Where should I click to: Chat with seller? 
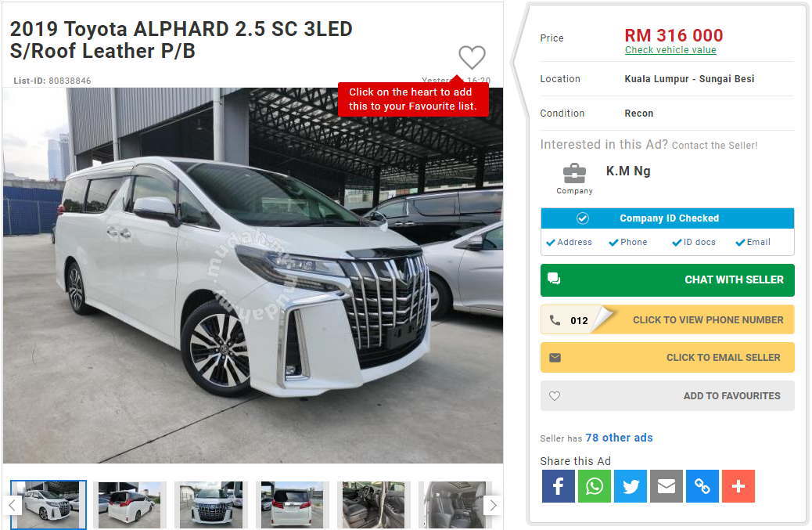(x=667, y=279)
